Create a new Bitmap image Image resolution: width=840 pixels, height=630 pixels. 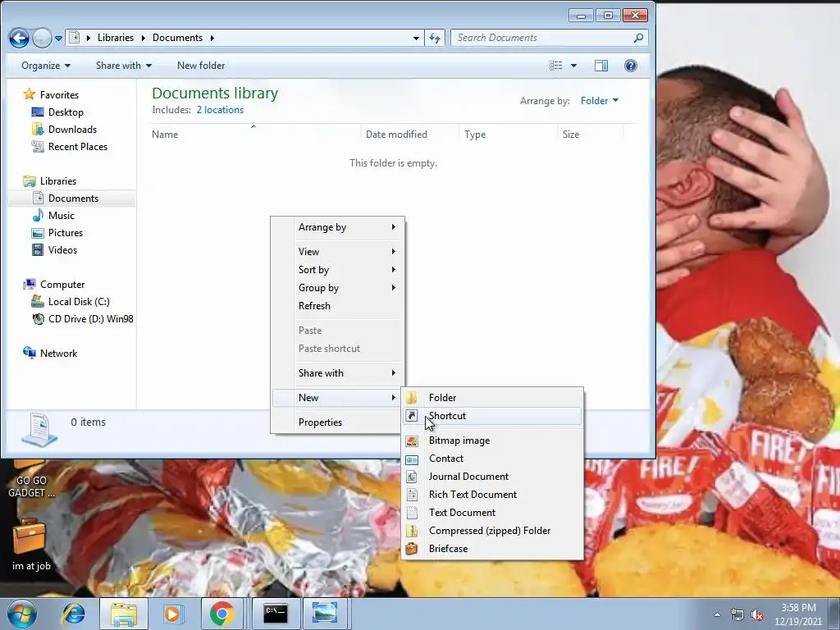point(492,441)
